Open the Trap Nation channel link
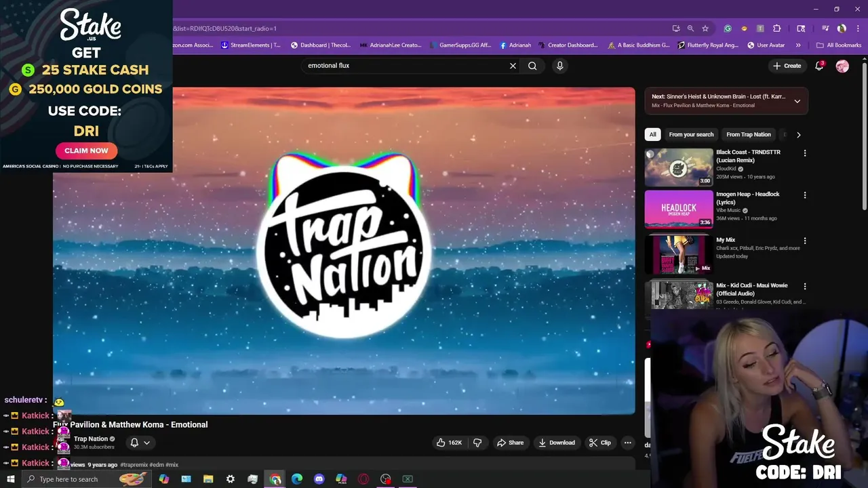This screenshot has width=868, height=488. coord(91,439)
